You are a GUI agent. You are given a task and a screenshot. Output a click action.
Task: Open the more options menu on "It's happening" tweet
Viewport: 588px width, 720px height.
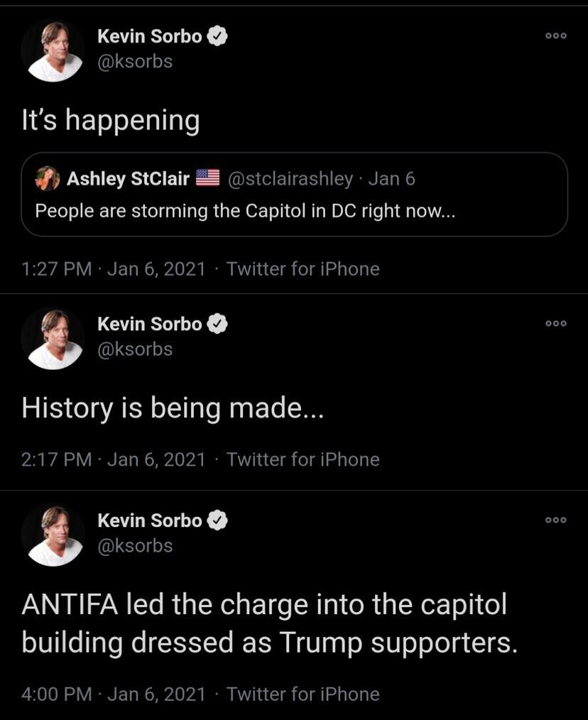(x=556, y=36)
